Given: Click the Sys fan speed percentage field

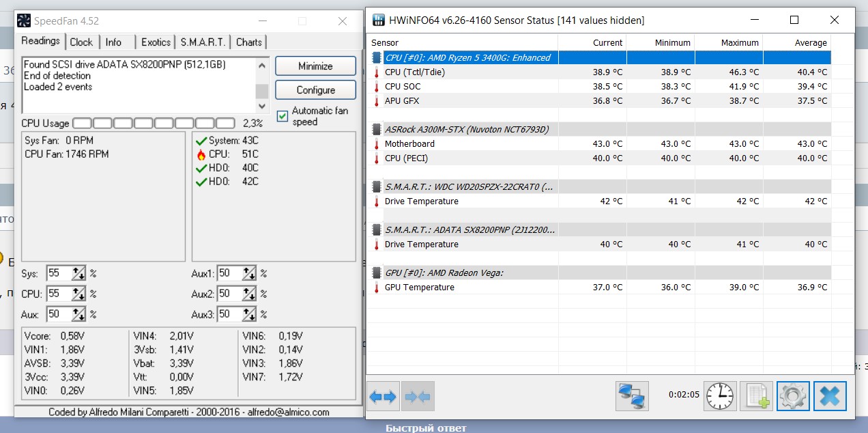Looking at the screenshot, I should (x=58, y=273).
